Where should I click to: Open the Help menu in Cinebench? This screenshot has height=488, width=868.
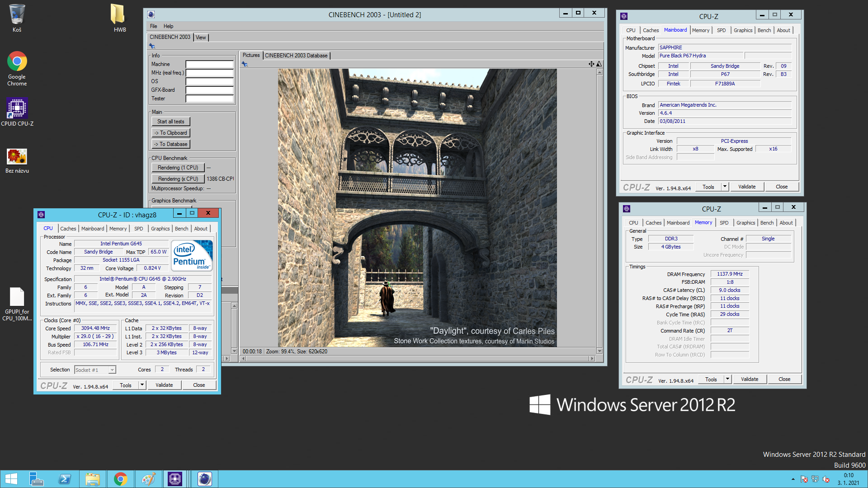coord(168,26)
